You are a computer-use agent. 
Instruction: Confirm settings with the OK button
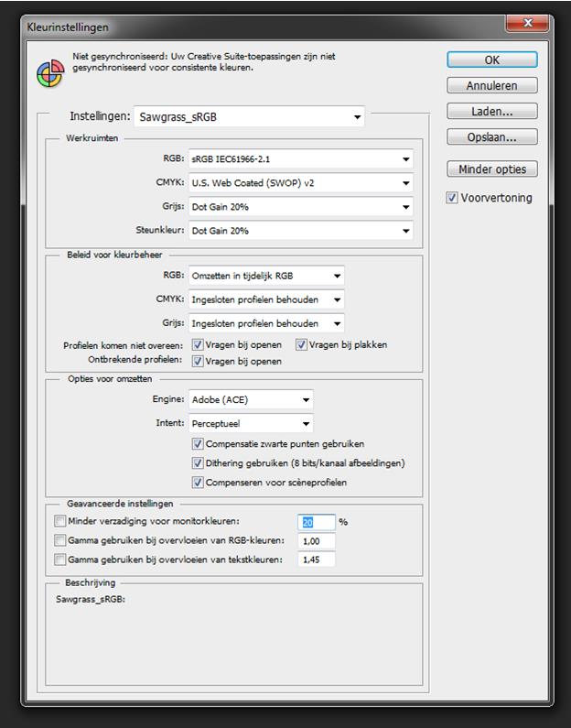click(x=492, y=60)
